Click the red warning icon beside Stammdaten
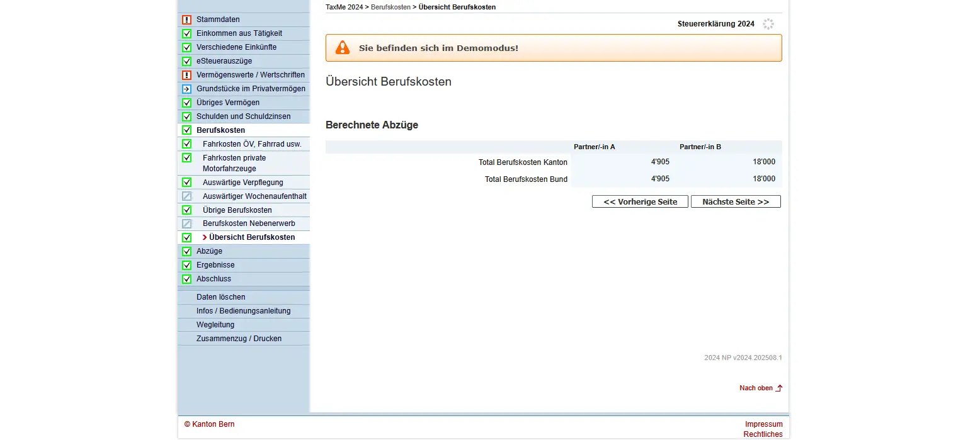 tap(186, 20)
